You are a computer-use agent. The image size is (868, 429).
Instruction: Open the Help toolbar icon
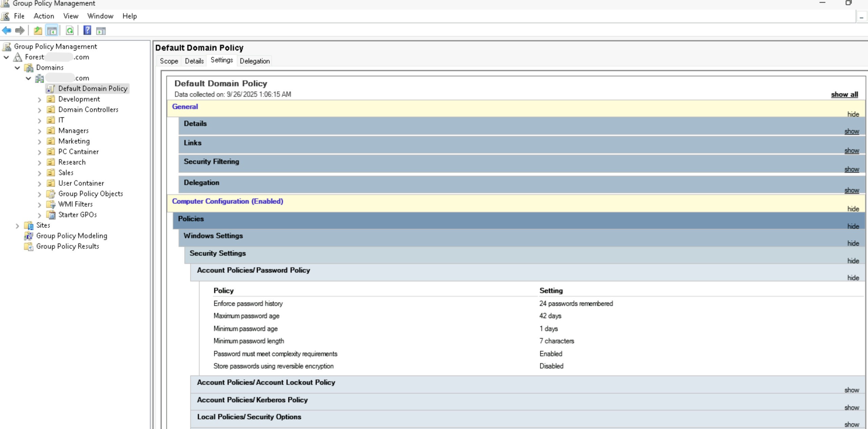[x=87, y=31]
